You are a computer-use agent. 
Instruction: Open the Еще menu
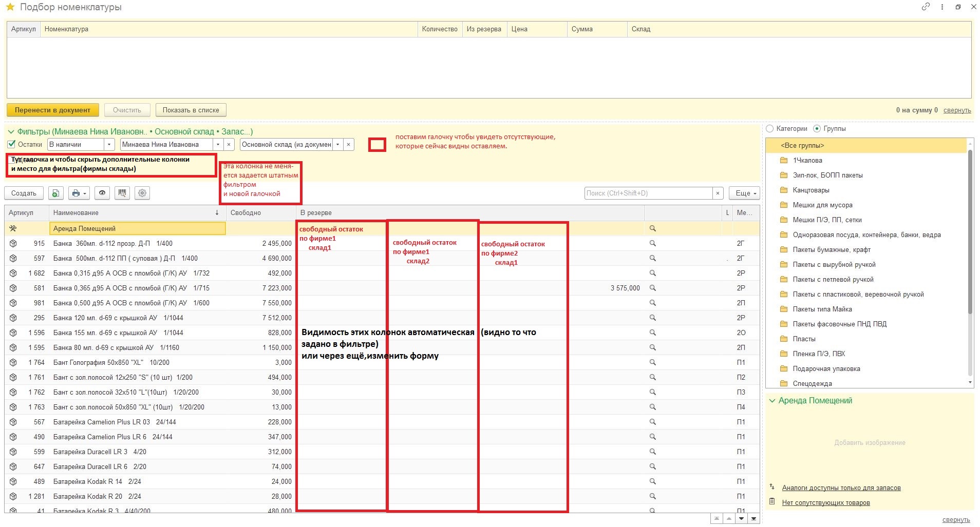click(744, 193)
